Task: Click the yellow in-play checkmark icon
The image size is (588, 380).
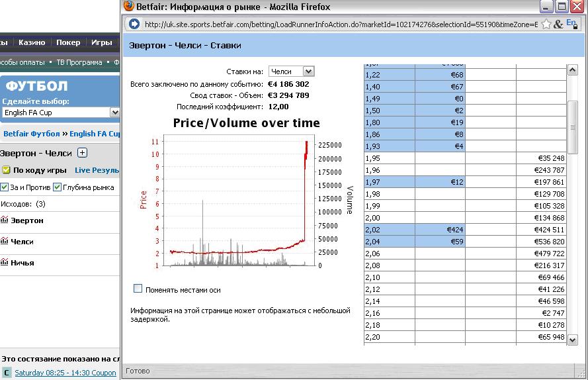Action: [6, 170]
